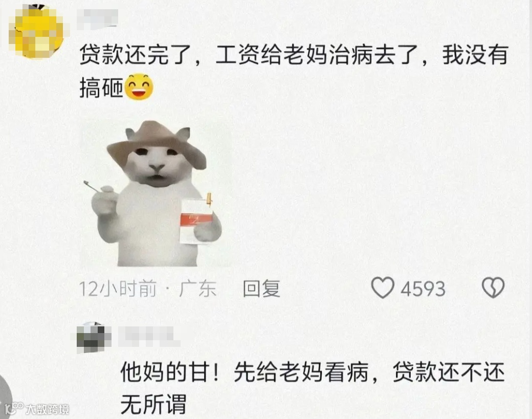532x419 pixels.
Task: Tap the gray circular icon at bottom-left edge
Action: tap(6, 397)
